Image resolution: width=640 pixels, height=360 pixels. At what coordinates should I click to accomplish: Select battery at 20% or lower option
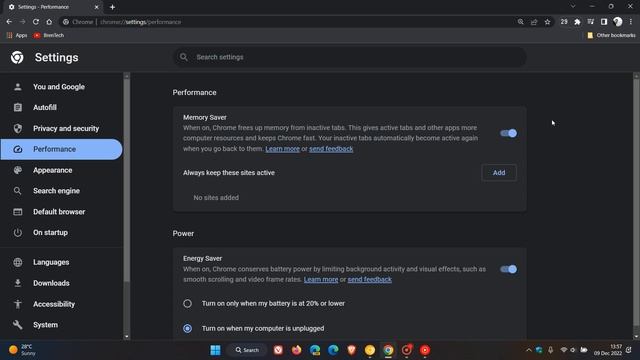(187, 304)
